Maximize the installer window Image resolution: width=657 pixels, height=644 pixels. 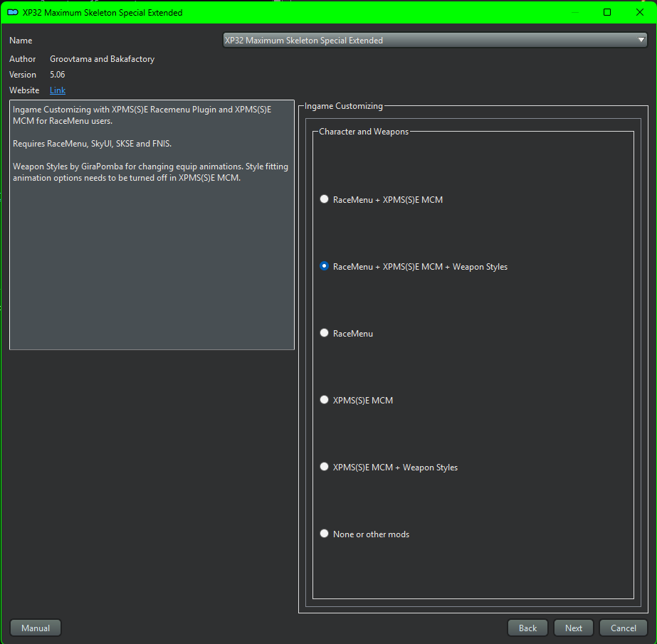[606, 12]
